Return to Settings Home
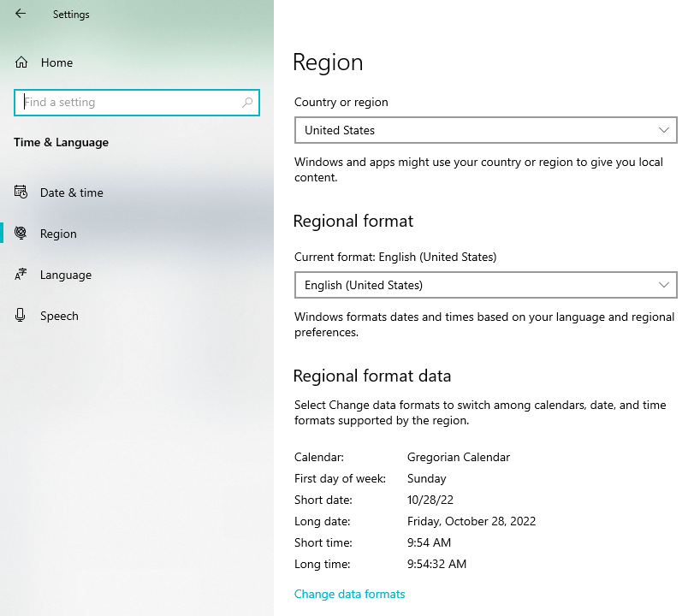The width and height of the screenshot is (694, 616). tap(56, 62)
